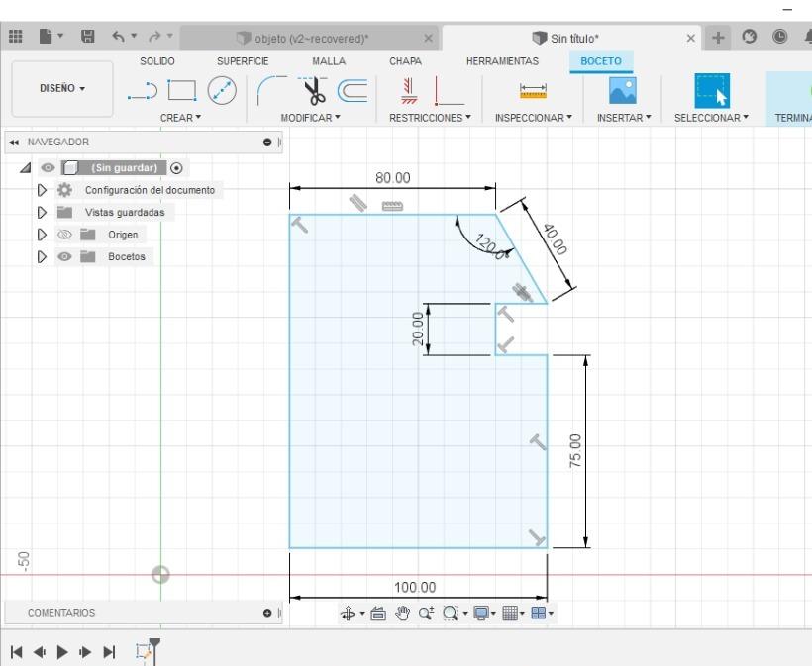The image size is (812, 666).
Task: Click the Look At tool
Action: [x=378, y=614]
